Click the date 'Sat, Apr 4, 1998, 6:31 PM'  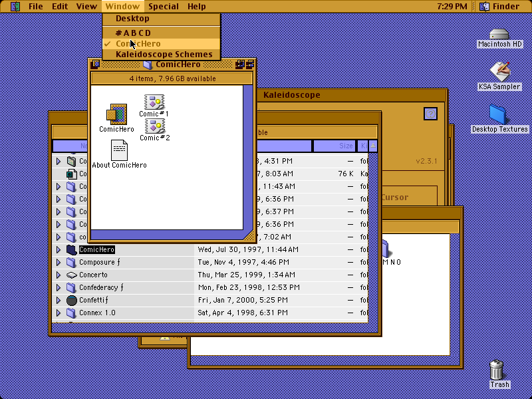click(243, 313)
